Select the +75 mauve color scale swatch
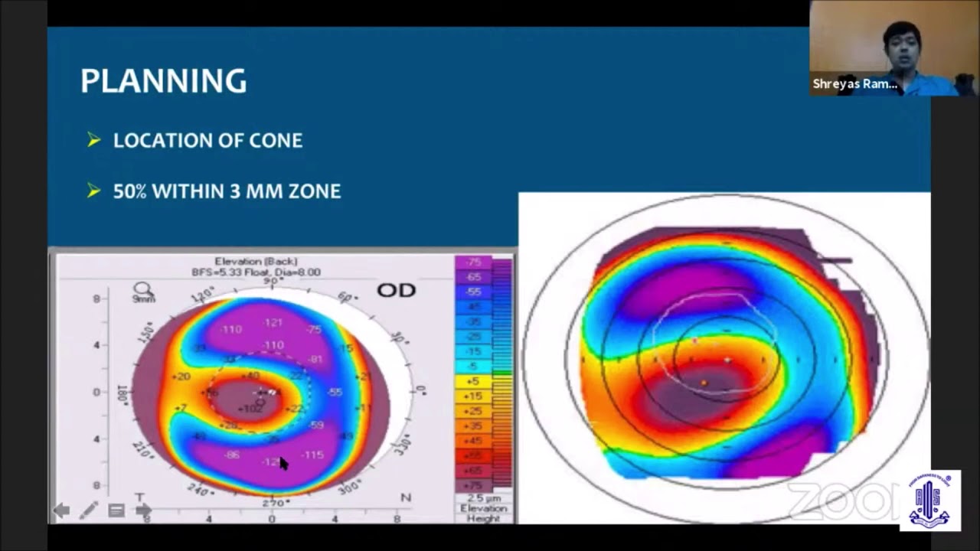 474,485
